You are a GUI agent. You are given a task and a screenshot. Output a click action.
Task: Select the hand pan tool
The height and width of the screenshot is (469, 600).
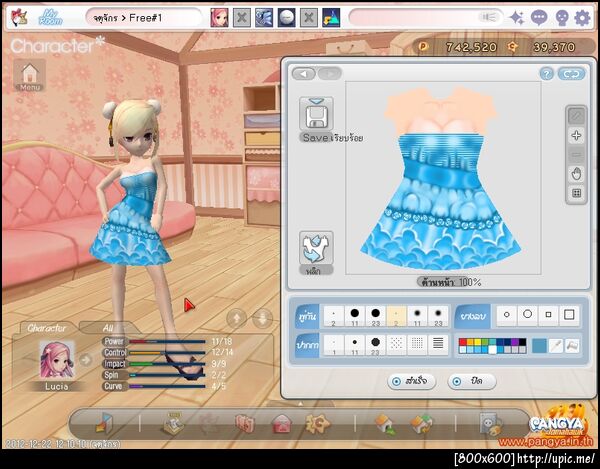pyautogui.click(x=576, y=174)
